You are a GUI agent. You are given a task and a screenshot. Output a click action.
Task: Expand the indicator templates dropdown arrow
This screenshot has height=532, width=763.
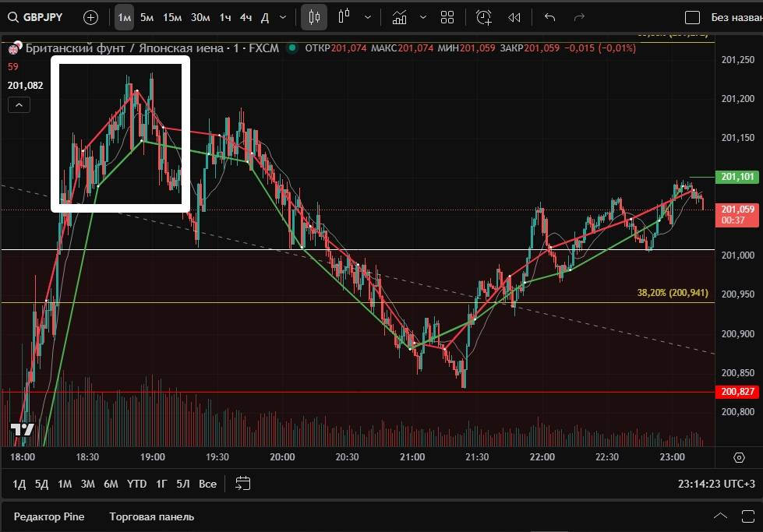(x=422, y=17)
